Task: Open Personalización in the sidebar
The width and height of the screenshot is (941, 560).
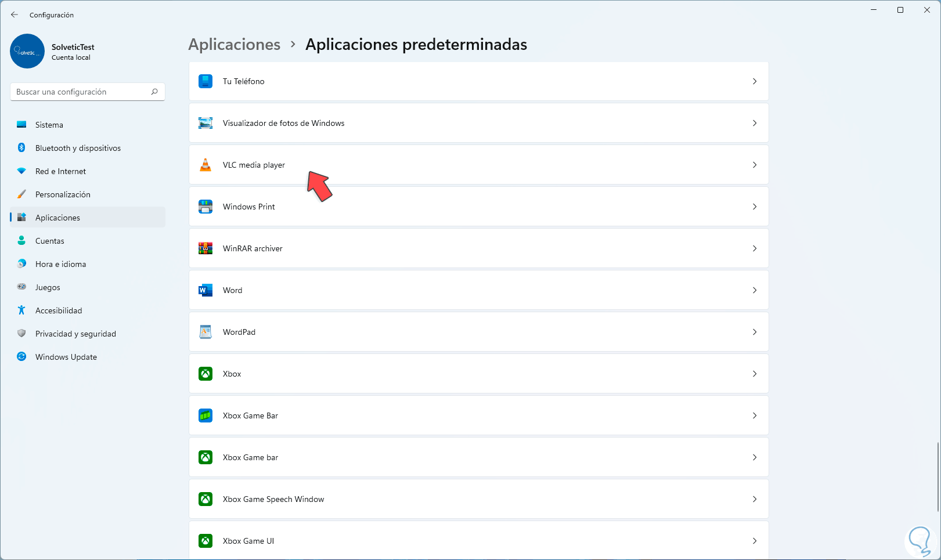Action: 63,194
